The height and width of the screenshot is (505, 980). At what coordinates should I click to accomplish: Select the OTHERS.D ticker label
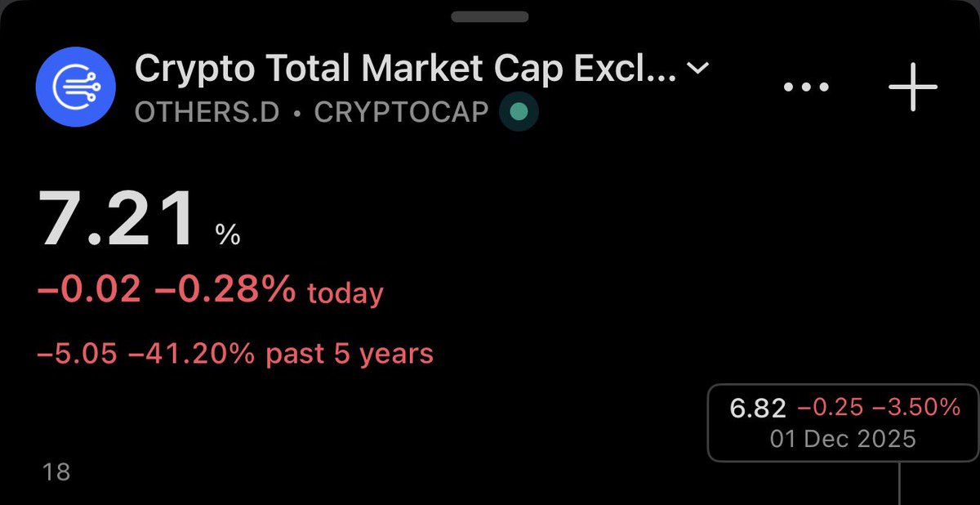pyautogui.click(x=207, y=113)
